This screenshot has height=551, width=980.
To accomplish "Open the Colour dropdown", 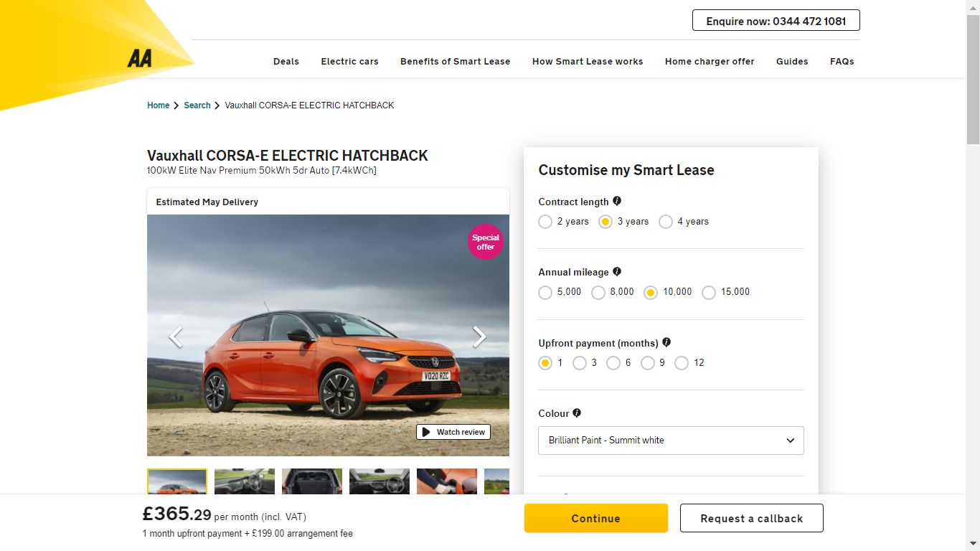I will point(671,441).
